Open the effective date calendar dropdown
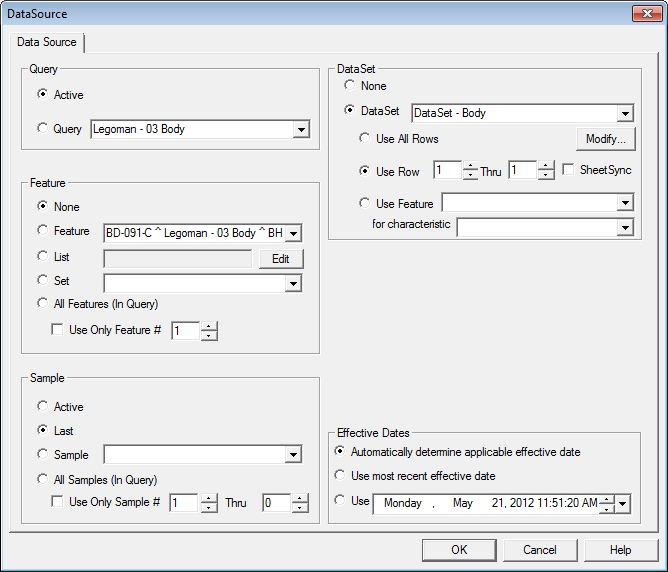Image resolution: width=668 pixels, height=572 pixels. coord(624,504)
